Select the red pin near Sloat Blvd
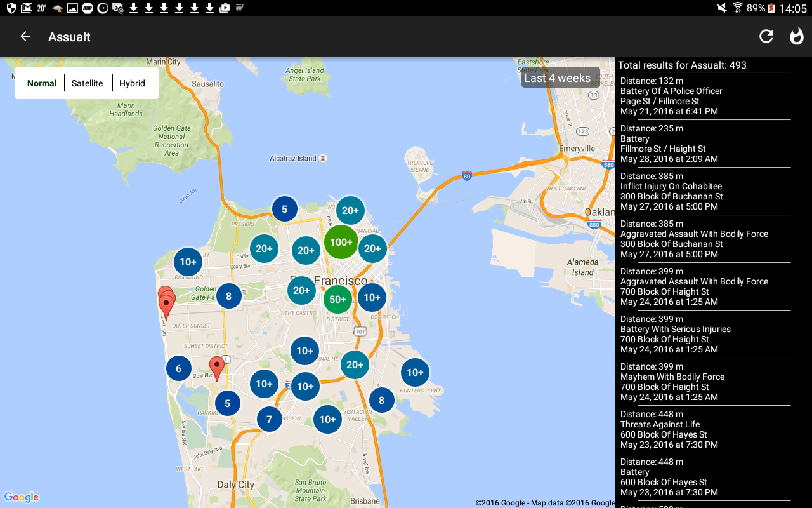Viewport: 812px width, 508px height. pyautogui.click(x=217, y=368)
